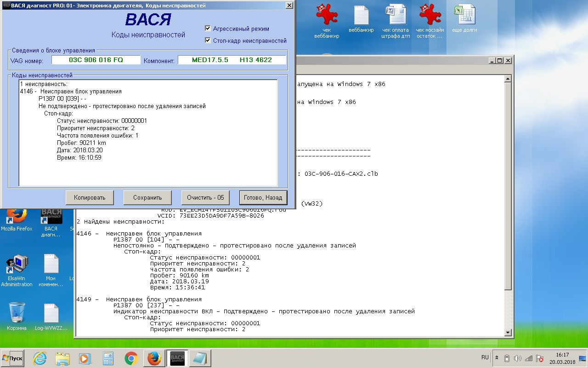Click the battery tray icon
The width and height of the screenshot is (588, 368).
507,358
